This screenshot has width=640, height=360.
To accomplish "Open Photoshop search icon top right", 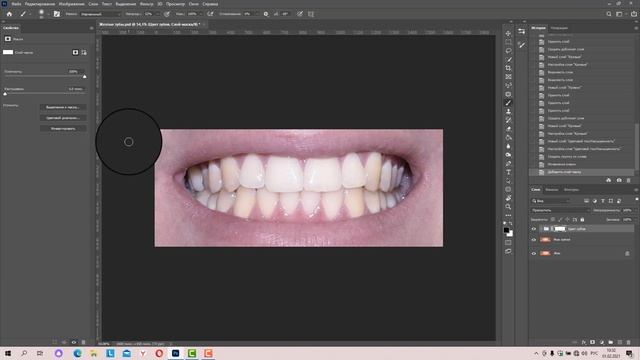I will click(x=609, y=14).
